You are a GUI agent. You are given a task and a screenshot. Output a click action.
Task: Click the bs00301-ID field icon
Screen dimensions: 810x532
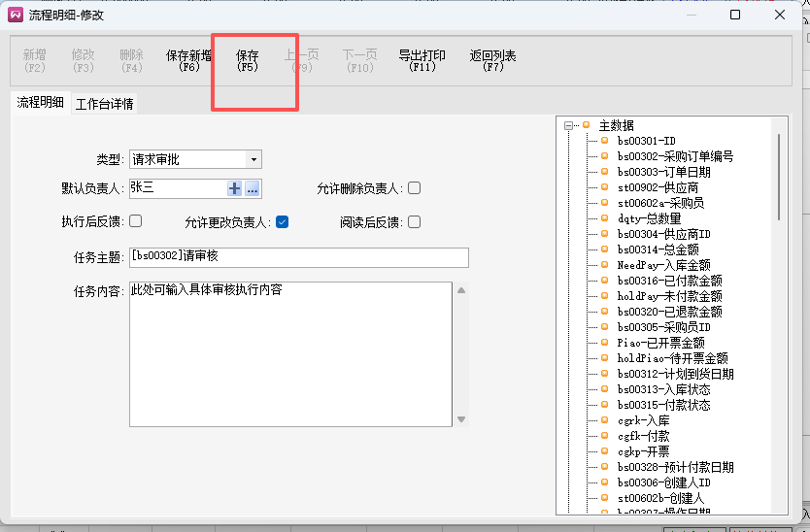click(x=604, y=141)
